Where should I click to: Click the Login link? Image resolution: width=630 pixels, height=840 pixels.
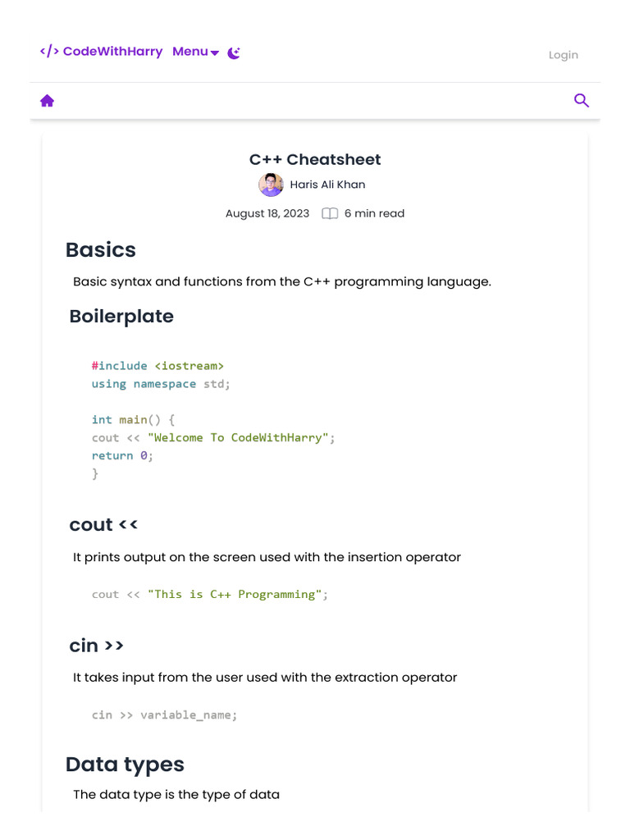563,55
